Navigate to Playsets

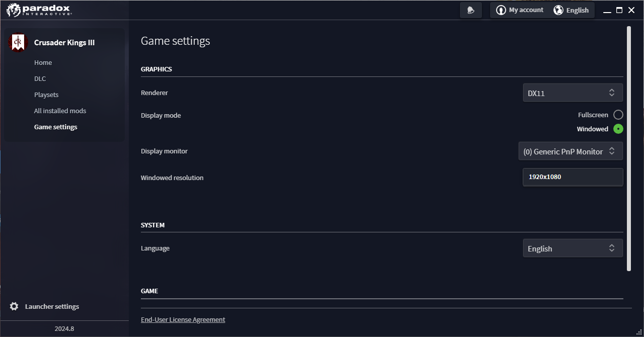(46, 95)
